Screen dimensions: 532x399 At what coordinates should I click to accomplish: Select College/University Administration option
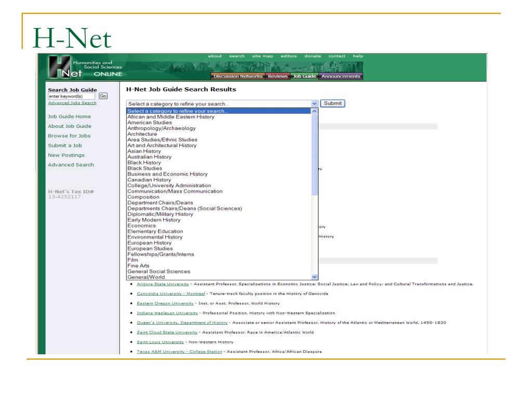click(219, 185)
